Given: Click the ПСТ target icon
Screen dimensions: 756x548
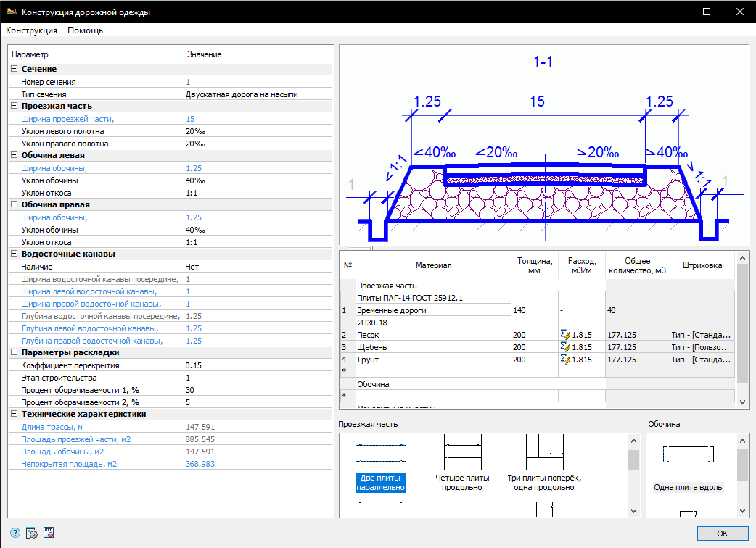Looking at the screenshot, I should pos(49,532).
